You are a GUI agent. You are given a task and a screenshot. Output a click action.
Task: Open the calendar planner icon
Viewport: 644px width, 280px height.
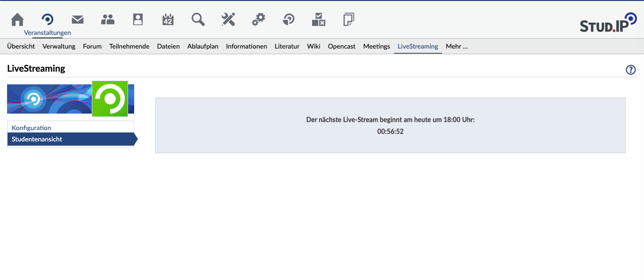pos(168,19)
